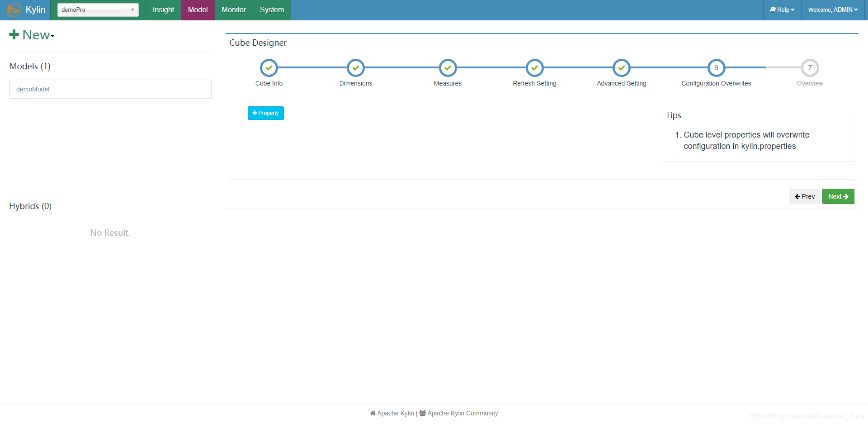Click the Tips heading
The height and width of the screenshot is (424, 868).
(x=674, y=115)
